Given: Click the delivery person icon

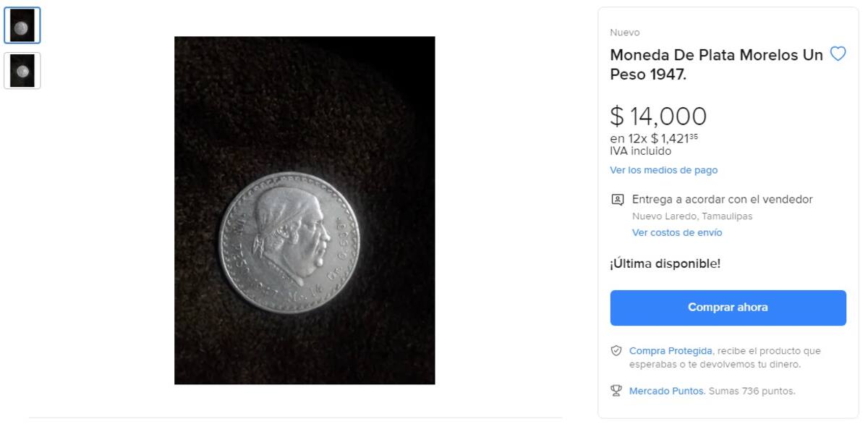Looking at the screenshot, I should tap(617, 200).
